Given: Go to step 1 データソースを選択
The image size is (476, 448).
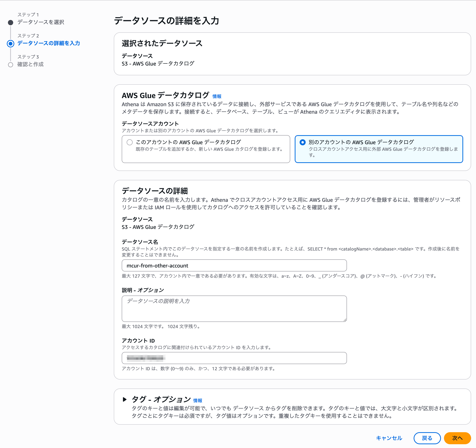Looking at the screenshot, I should click(x=41, y=22).
